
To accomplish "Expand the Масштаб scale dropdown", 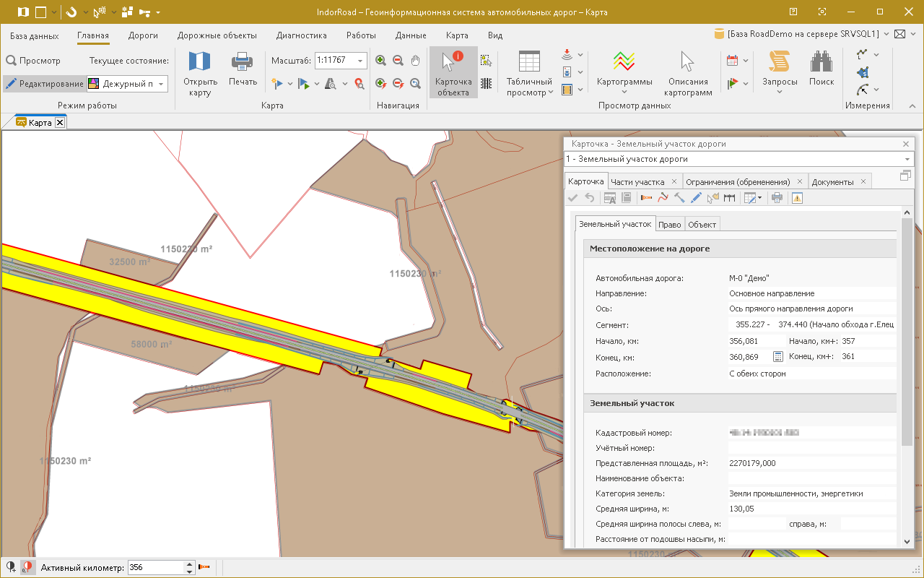I will [x=360, y=61].
